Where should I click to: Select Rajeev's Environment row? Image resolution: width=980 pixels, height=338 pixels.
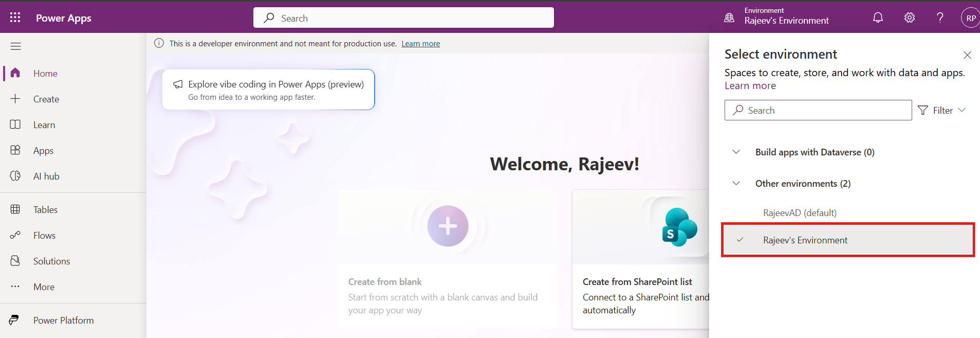click(848, 240)
